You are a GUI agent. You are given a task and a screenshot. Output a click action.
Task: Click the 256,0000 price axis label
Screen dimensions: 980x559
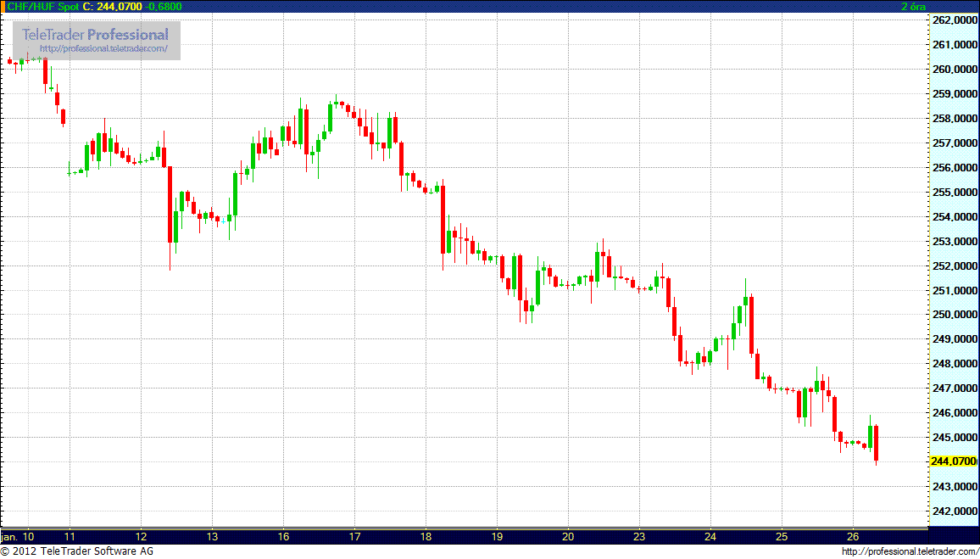(955, 168)
